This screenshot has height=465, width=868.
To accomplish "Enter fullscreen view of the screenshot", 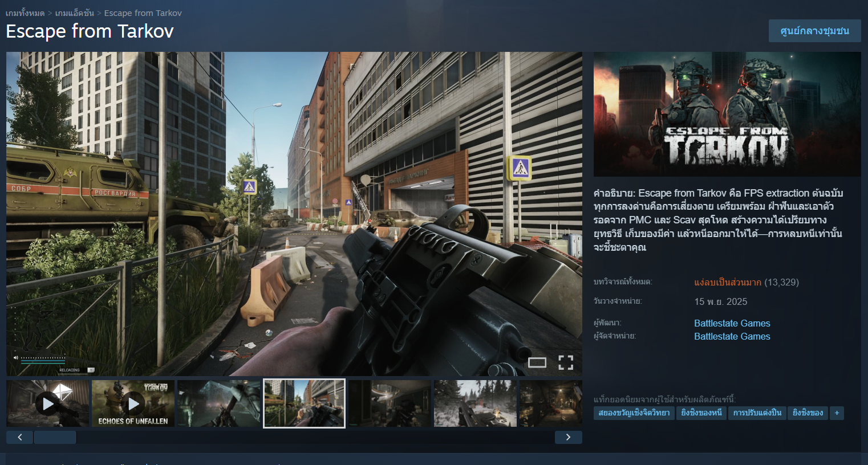I will 565,362.
